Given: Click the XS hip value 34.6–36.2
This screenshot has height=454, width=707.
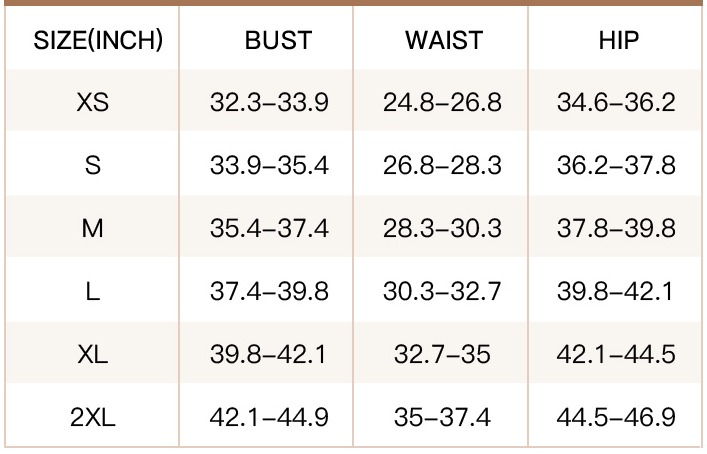Looking at the screenshot, I should (616, 102).
